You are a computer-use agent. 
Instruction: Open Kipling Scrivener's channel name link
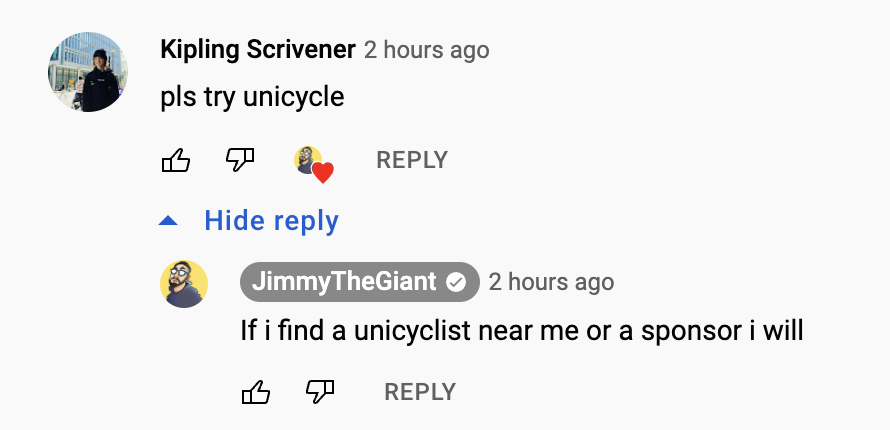[257, 49]
